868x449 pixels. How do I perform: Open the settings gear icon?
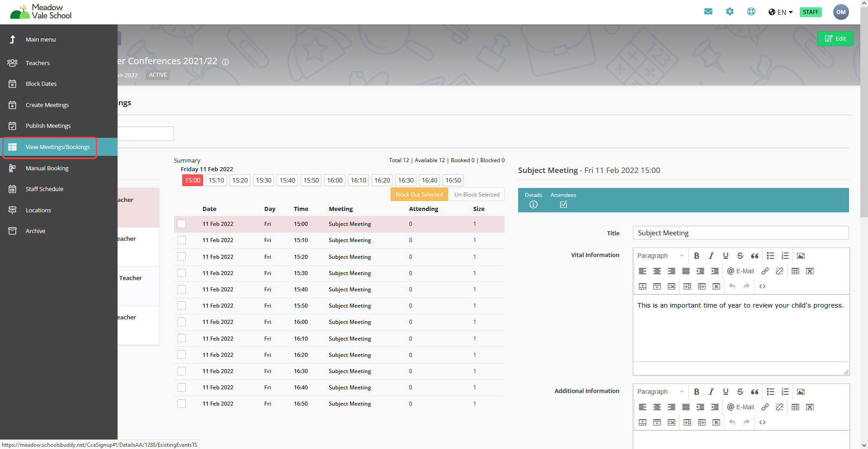point(730,12)
